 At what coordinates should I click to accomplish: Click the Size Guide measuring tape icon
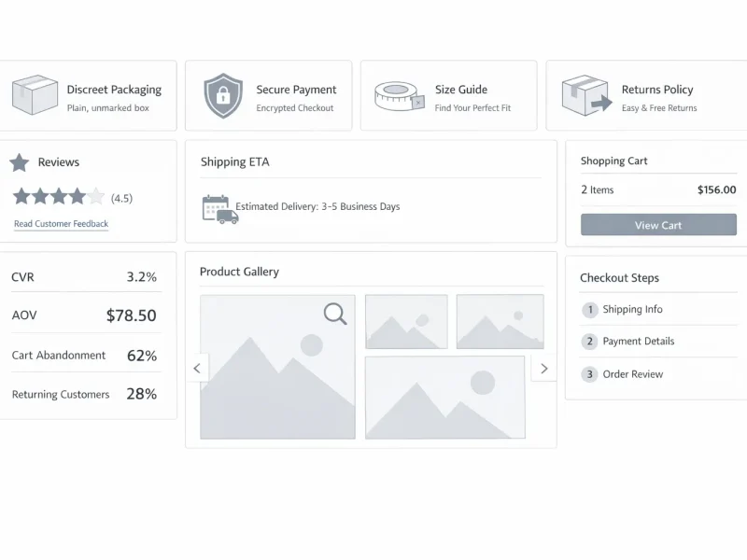400,96
